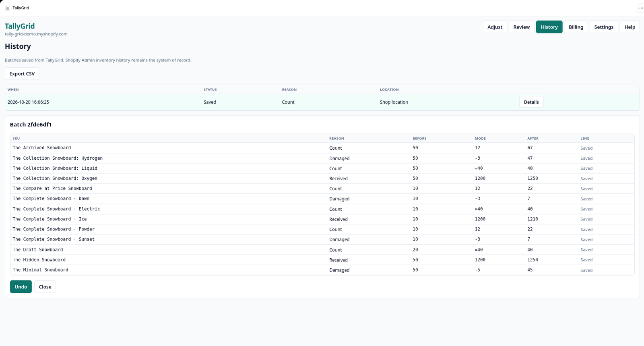Switch to the Adjust tab

(x=495, y=27)
